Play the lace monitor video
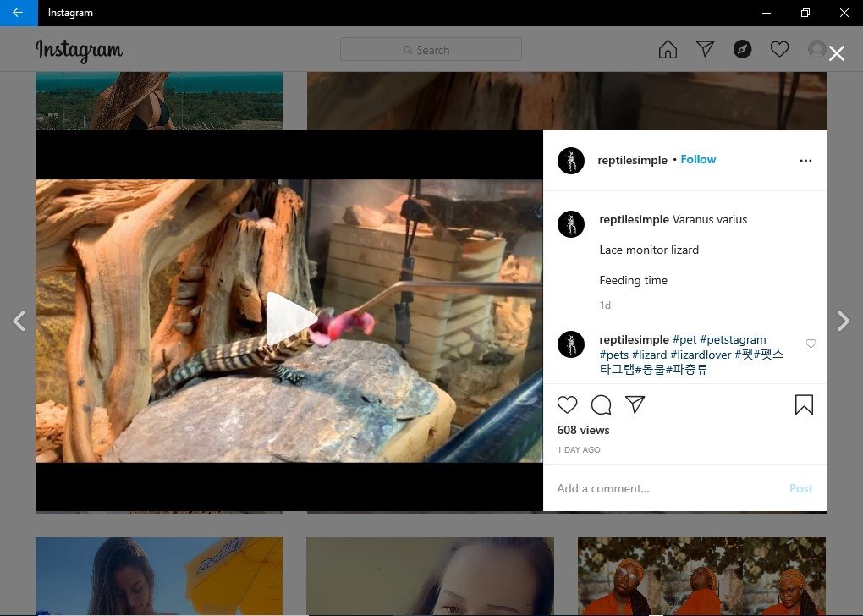The width and height of the screenshot is (863, 616). click(x=290, y=320)
